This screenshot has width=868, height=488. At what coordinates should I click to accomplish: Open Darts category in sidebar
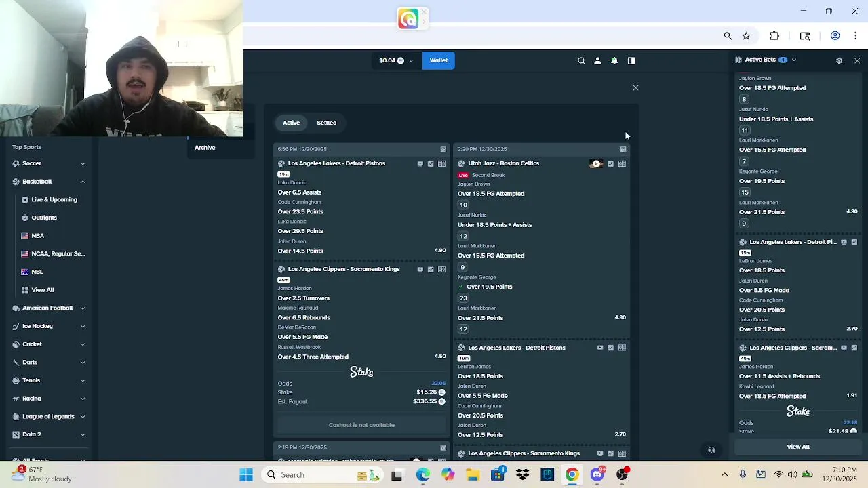30,362
